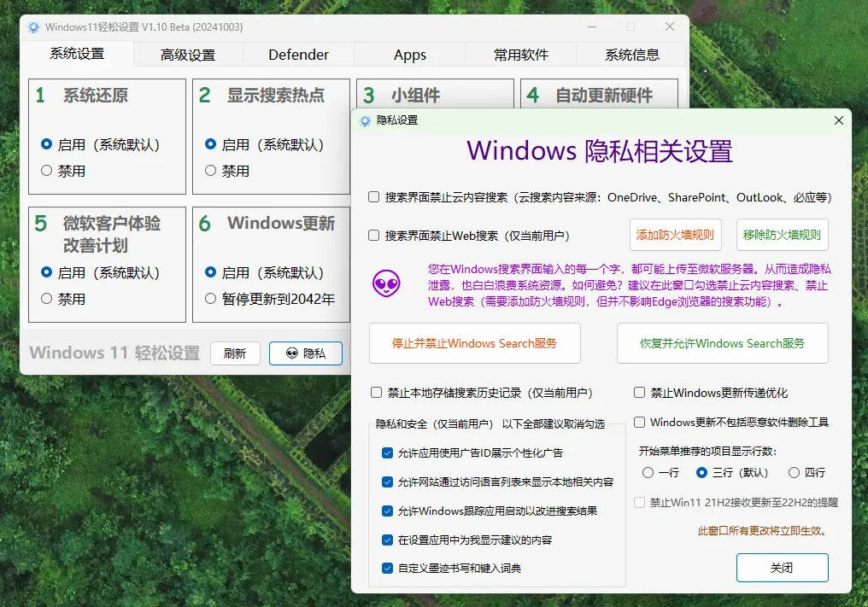
Task: Click 添加防火墙规则 button
Action: click(675, 235)
